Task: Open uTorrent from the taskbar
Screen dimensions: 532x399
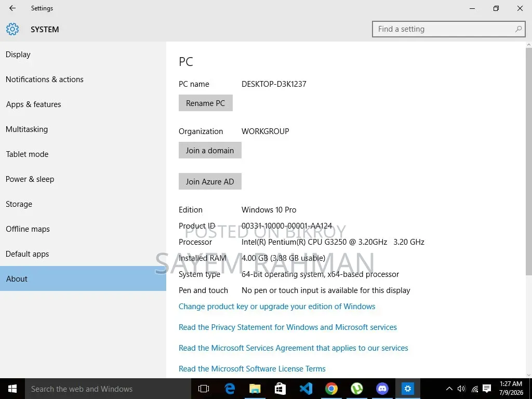Action: click(x=356, y=389)
